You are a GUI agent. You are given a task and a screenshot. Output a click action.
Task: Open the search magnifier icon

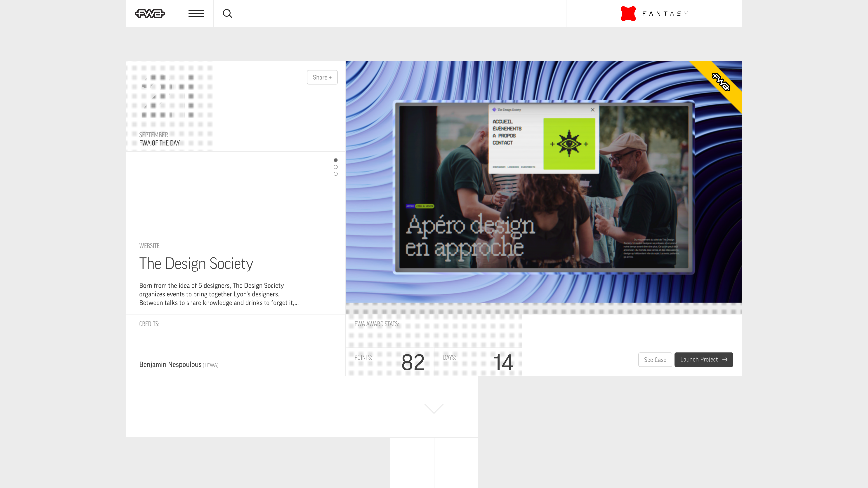tap(227, 14)
